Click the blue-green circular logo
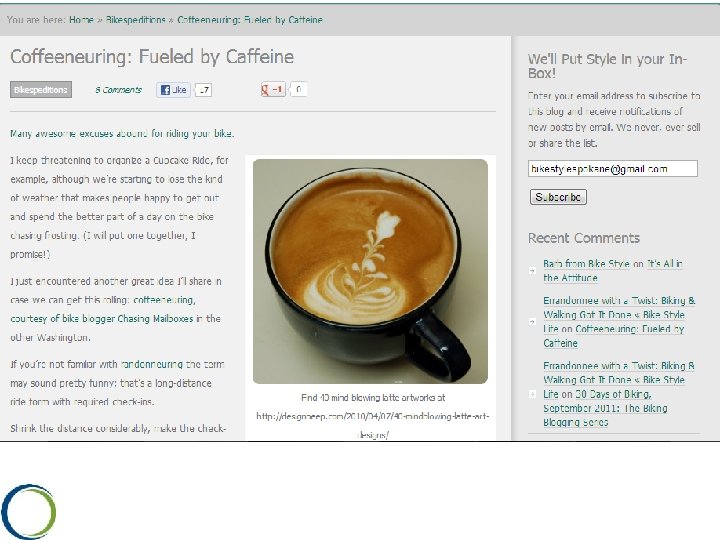The width and height of the screenshot is (720, 540). (x=29, y=511)
